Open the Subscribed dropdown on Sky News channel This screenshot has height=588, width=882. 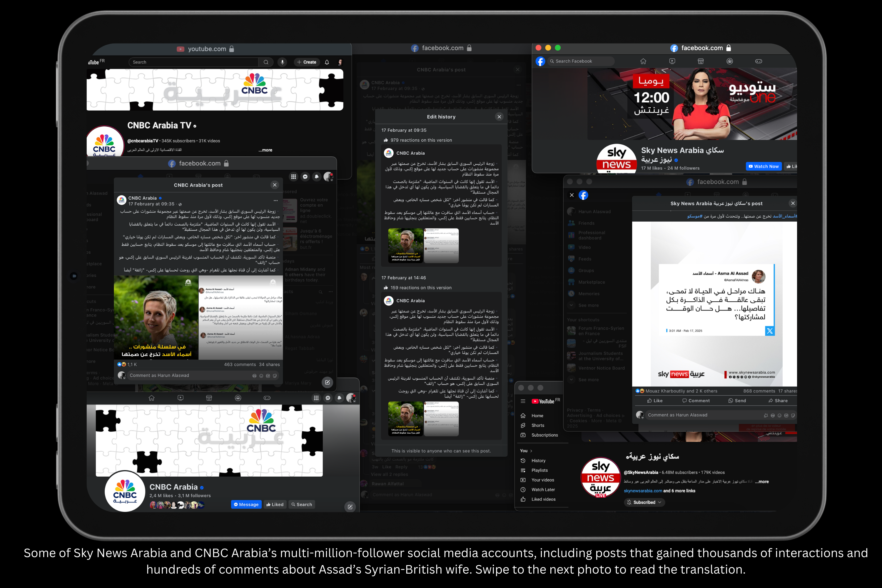pos(645,502)
